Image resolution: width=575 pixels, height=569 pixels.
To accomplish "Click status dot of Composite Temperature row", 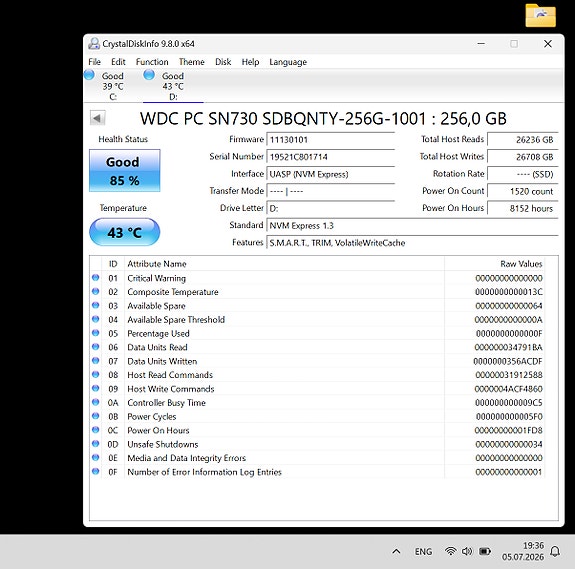I will pyautogui.click(x=96, y=291).
